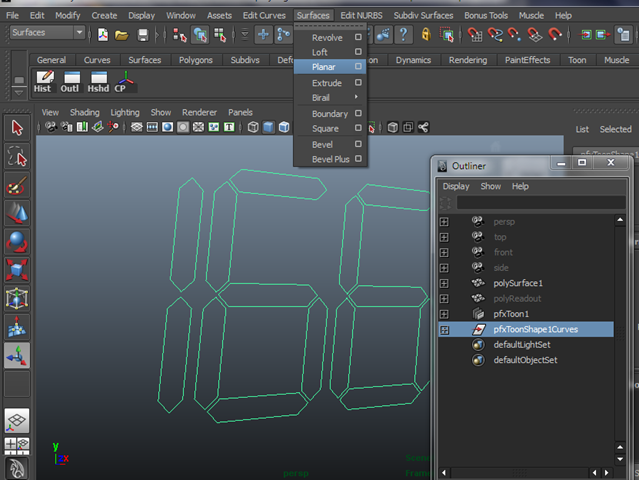This screenshot has height=480, width=639.
Task: Open Revolve option box
Action: point(358,37)
